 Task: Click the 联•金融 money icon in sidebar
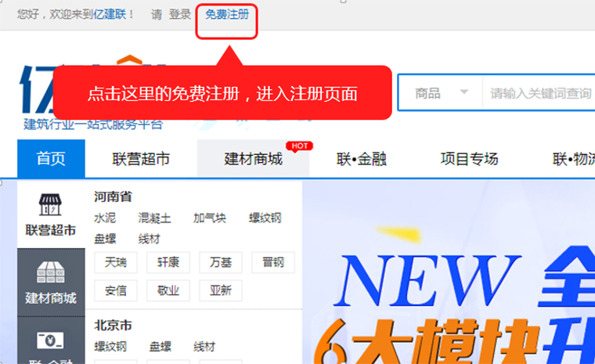click(51, 341)
